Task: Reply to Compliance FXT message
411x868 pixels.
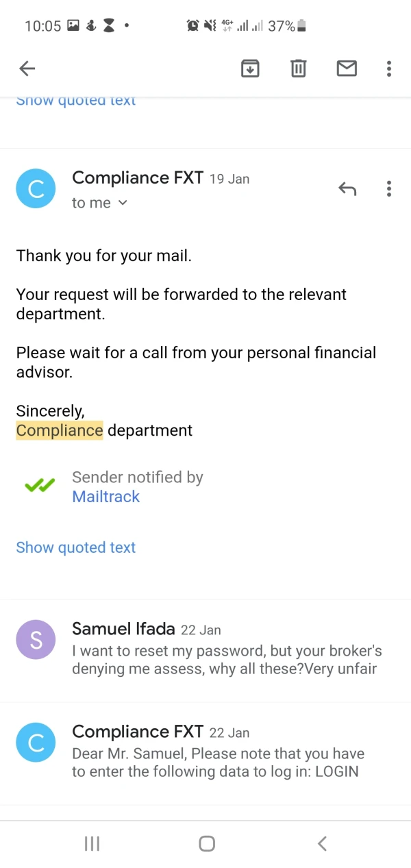Action: (x=347, y=189)
